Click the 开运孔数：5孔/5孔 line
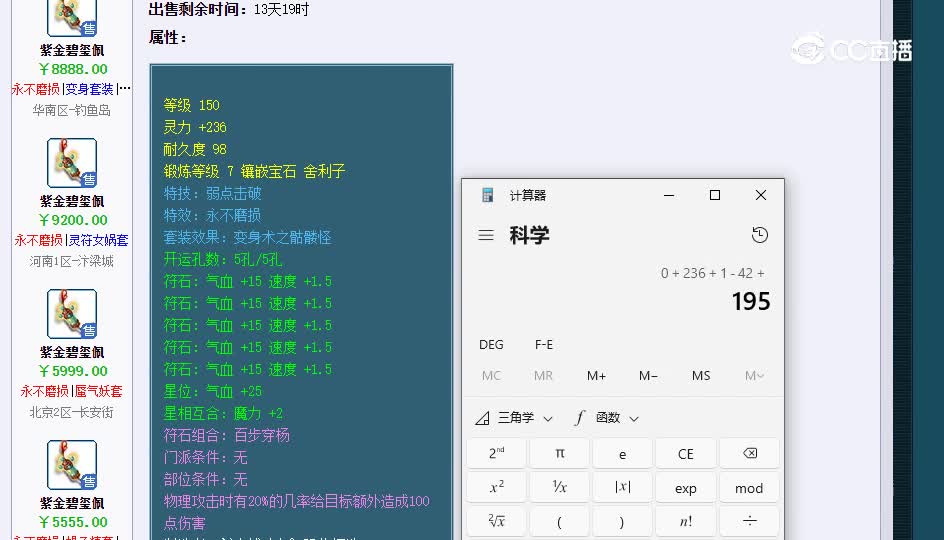The image size is (944, 540). [x=223, y=259]
